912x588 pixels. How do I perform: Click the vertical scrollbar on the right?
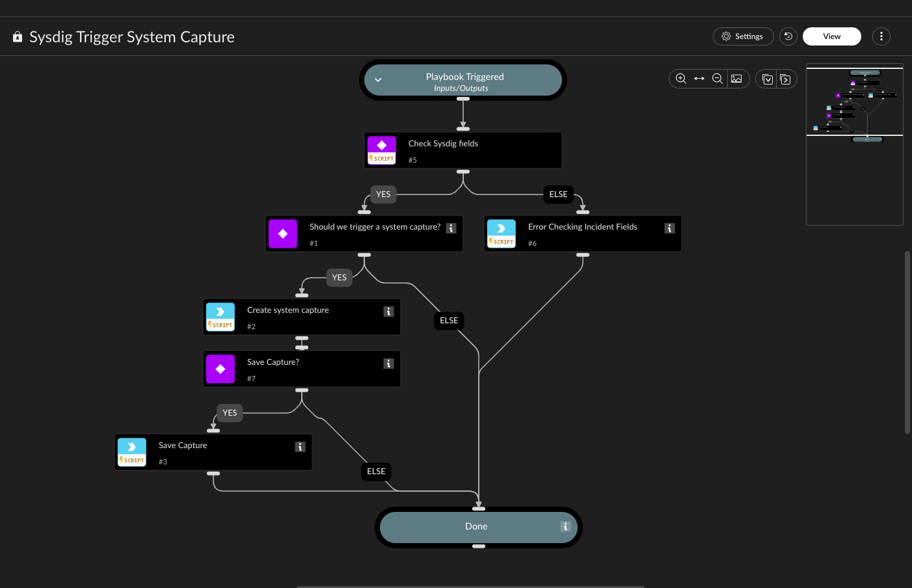point(907,342)
